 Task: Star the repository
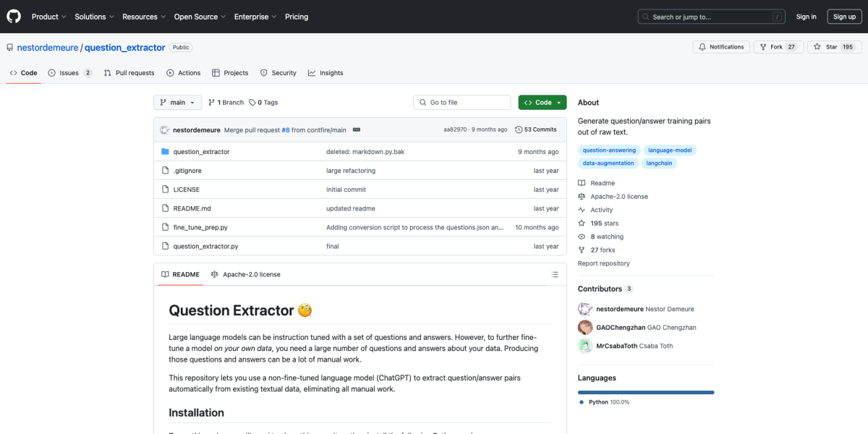(x=825, y=47)
